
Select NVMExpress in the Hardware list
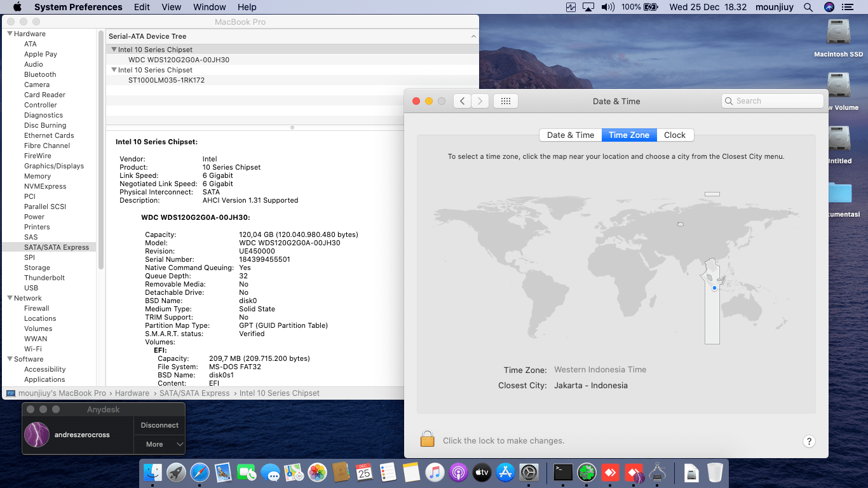pyautogui.click(x=45, y=186)
